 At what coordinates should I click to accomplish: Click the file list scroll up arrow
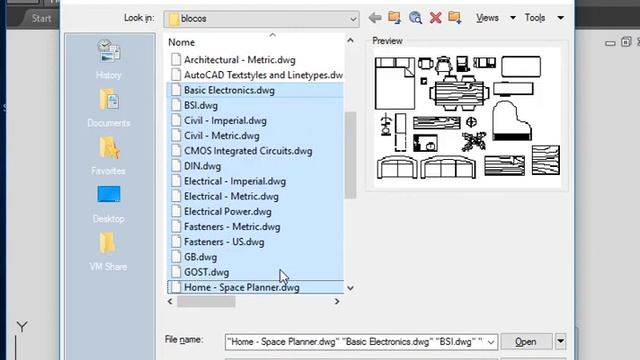click(x=350, y=40)
